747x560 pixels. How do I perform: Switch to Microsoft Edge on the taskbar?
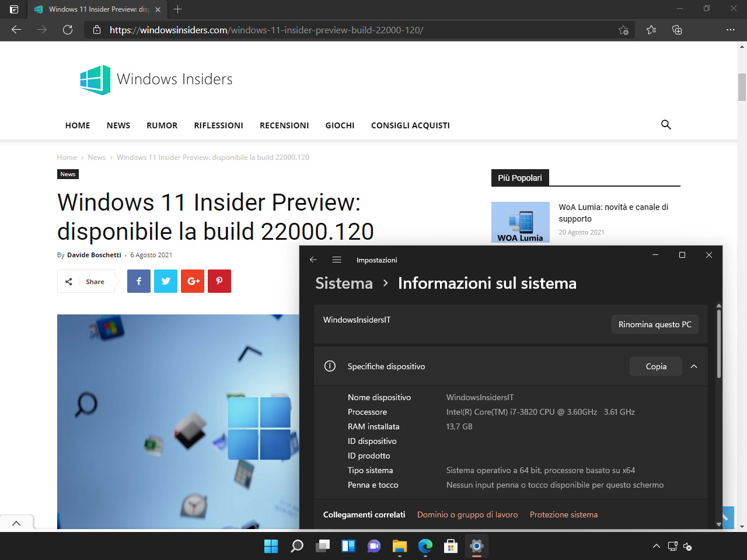425,546
